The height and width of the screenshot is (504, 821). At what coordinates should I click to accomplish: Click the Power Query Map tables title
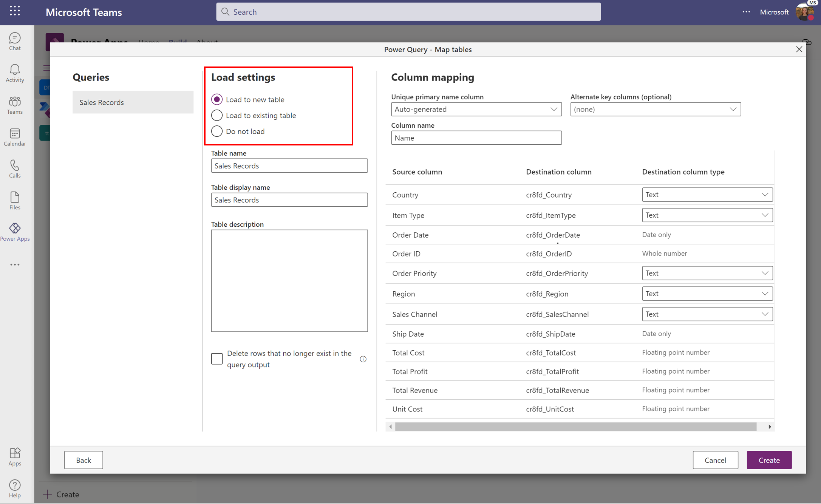428,49
